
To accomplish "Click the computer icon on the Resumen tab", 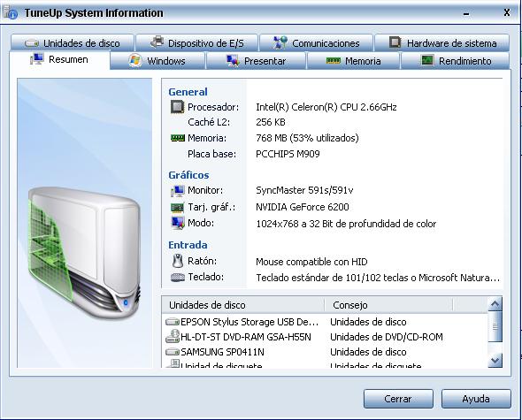I will [x=37, y=58].
